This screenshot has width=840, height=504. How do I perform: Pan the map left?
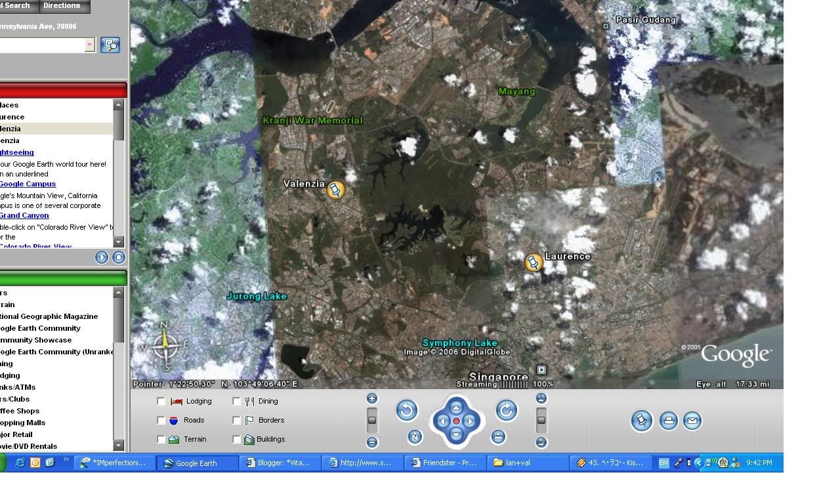[x=442, y=421]
